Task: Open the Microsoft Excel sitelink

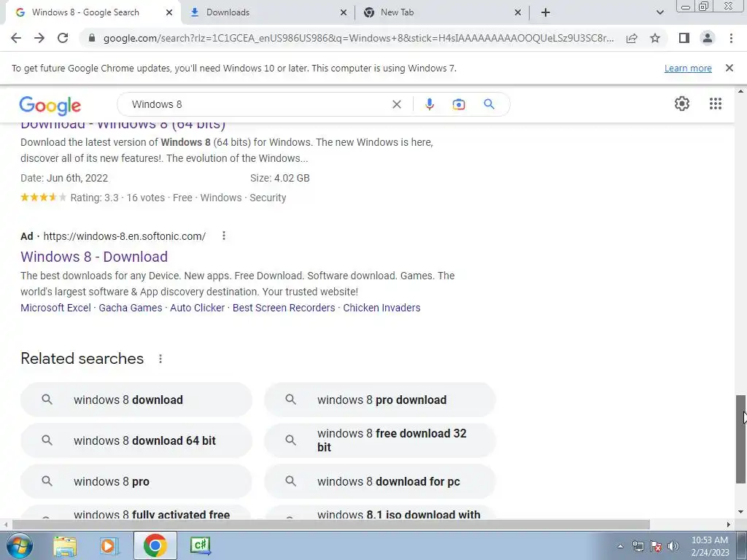Action: point(55,308)
